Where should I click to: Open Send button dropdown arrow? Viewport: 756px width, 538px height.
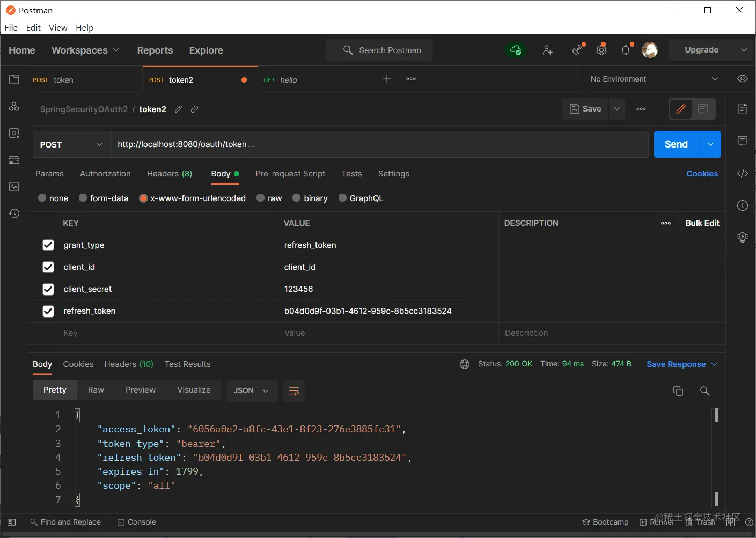[x=710, y=144]
